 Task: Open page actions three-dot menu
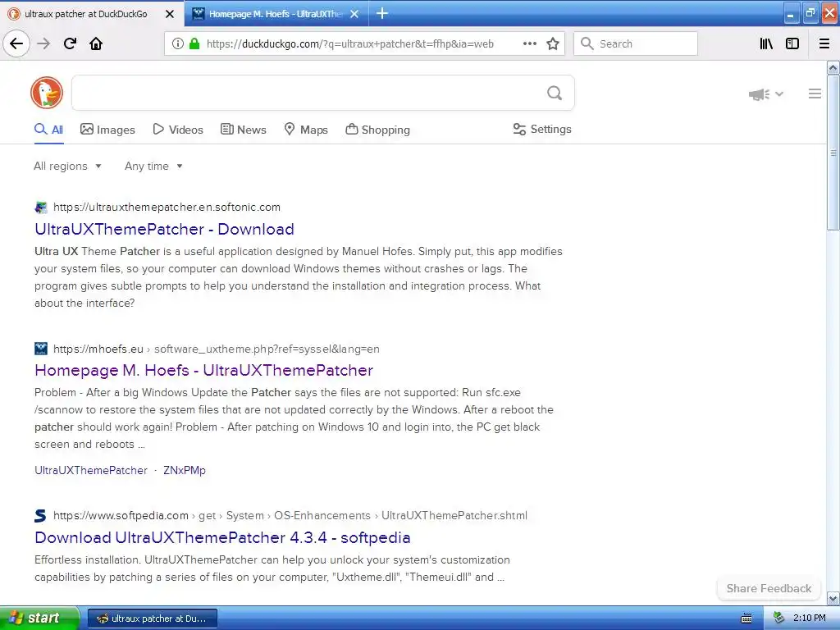pyautogui.click(x=529, y=43)
